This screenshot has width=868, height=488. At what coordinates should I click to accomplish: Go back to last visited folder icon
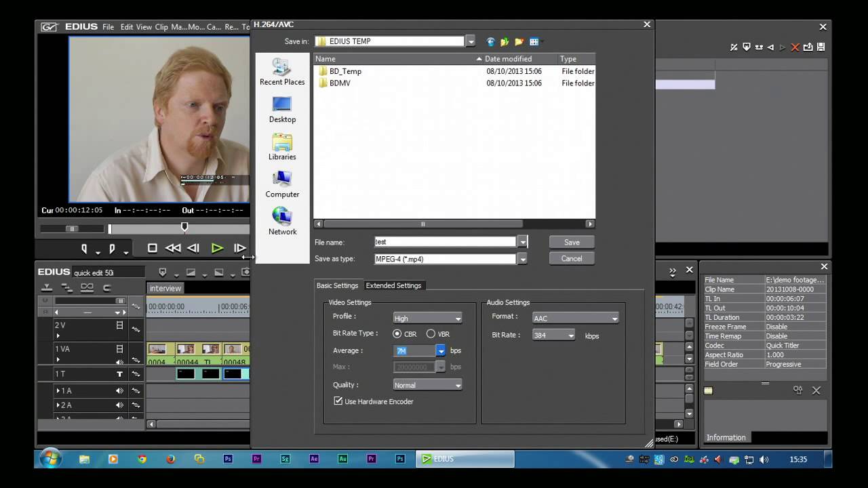(x=491, y=41)
